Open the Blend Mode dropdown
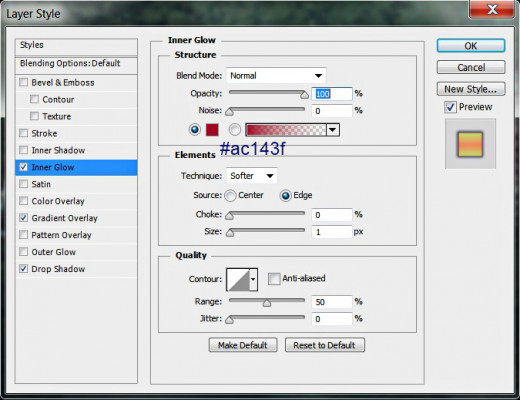Viewport: 520px width, 400px height. 276,76
